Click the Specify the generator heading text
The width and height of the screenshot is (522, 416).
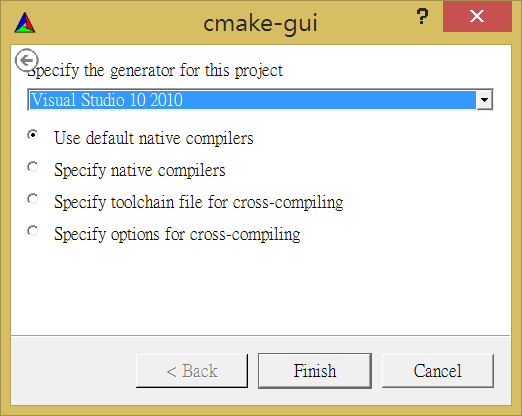(155, 71)
